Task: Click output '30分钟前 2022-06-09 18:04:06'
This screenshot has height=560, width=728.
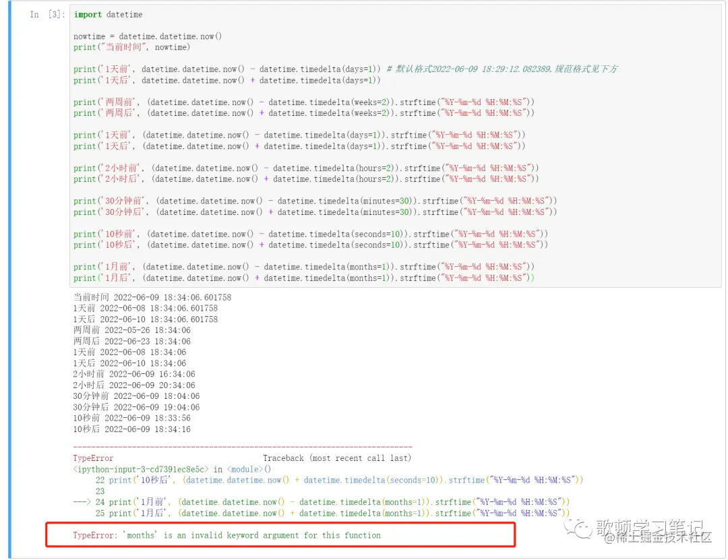Action: coord(136,396)
